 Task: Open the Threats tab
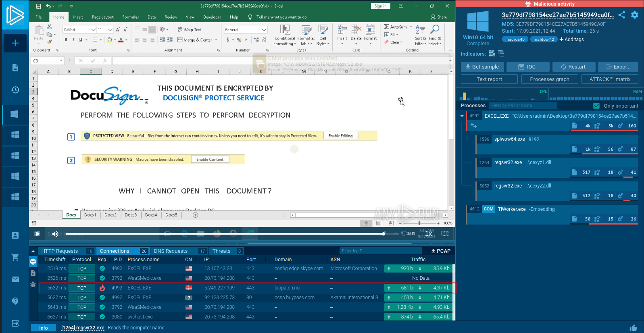click(227, 251)
